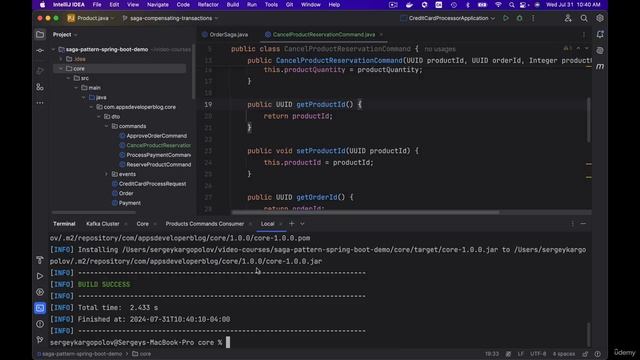Debug CreditCardProcessorApplication with the bug icon
The image size is (640, 360).
(x=519, y=18)
